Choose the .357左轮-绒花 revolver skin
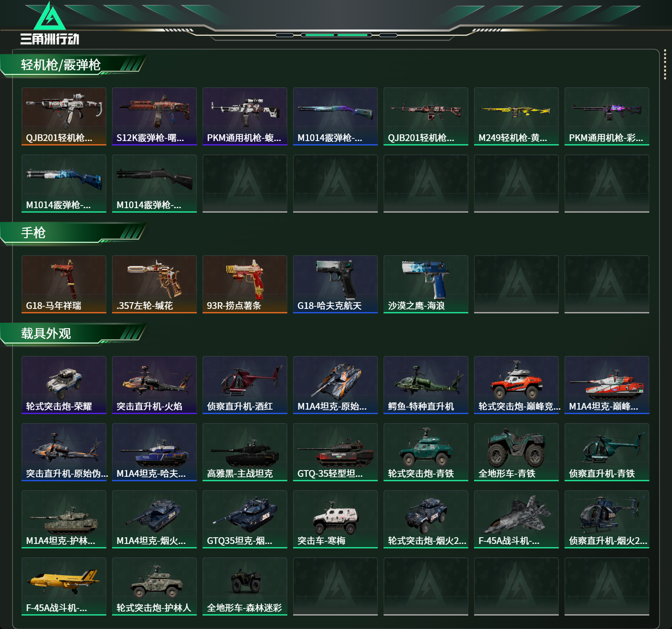Viewport: 672px width, 629px height. click(154, 284)
